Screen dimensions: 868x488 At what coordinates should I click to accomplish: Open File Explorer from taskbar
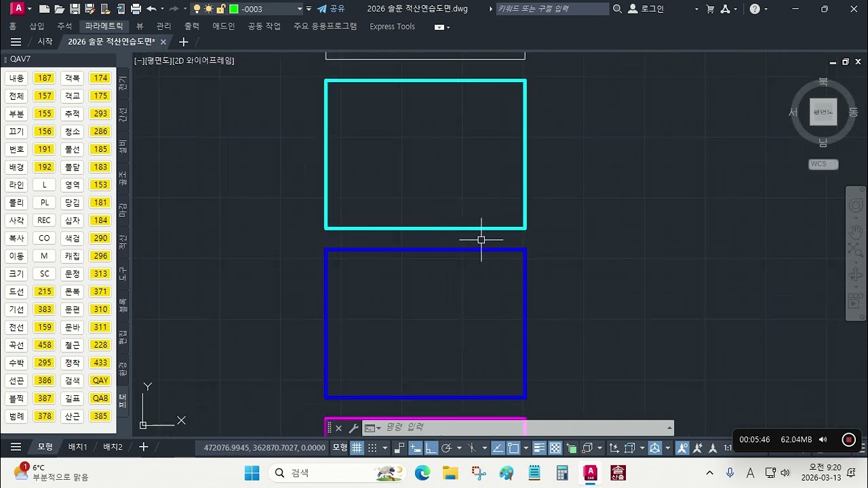pyautogui.click(x=450, y=472)
